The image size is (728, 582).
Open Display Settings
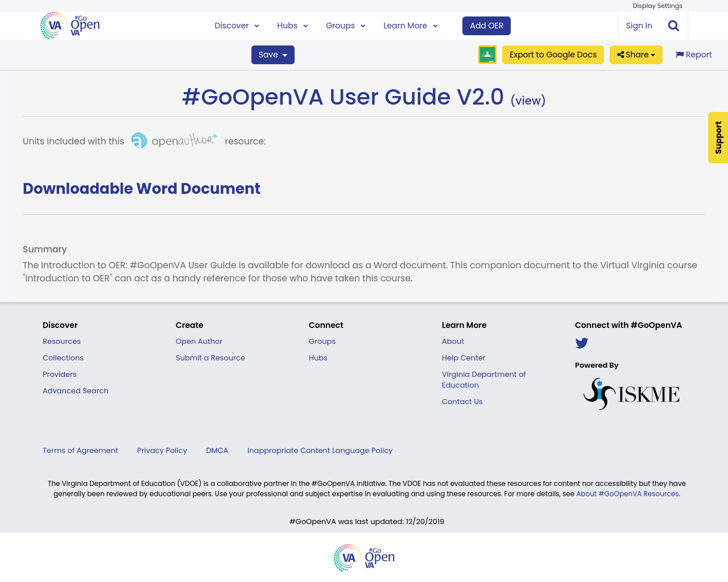pos(657,5)
